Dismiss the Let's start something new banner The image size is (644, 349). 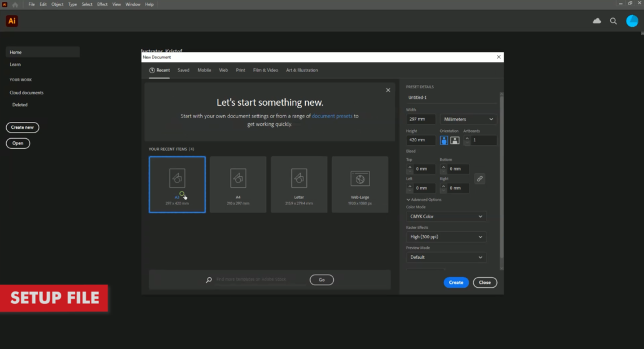(388, 90)
